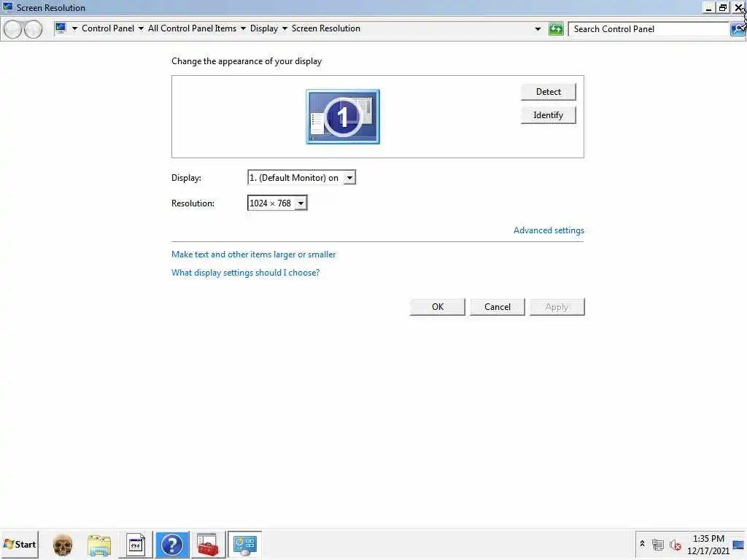Focus the Search Control Panel field
Image resolution: width=747 pixels, height=560 pixels.
pos(649,29)
